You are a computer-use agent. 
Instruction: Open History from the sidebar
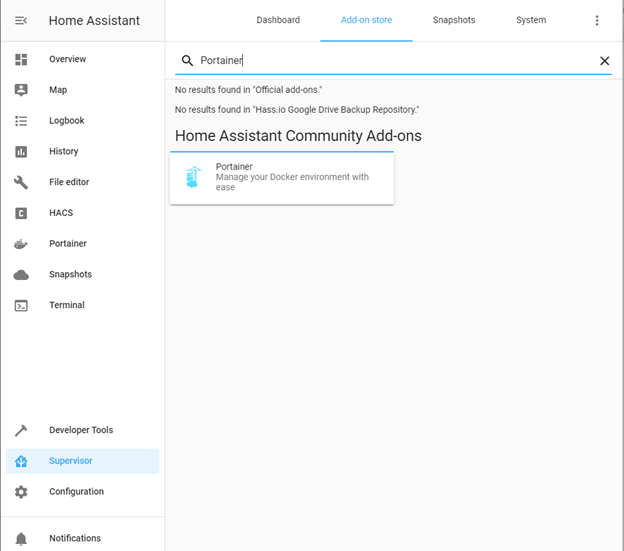[64, 151]
